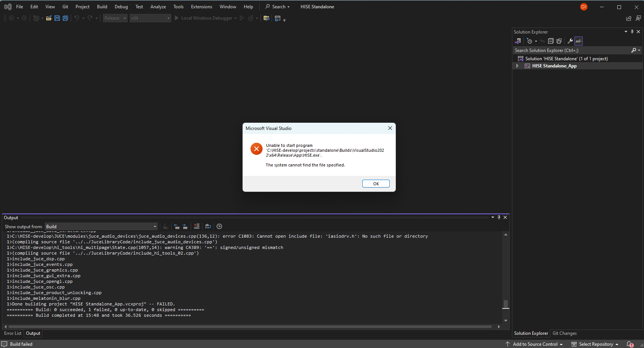
Task: Switch views icon in Solution Explorer toolbar
Action: pyautogui.click(x=518, y=41)
